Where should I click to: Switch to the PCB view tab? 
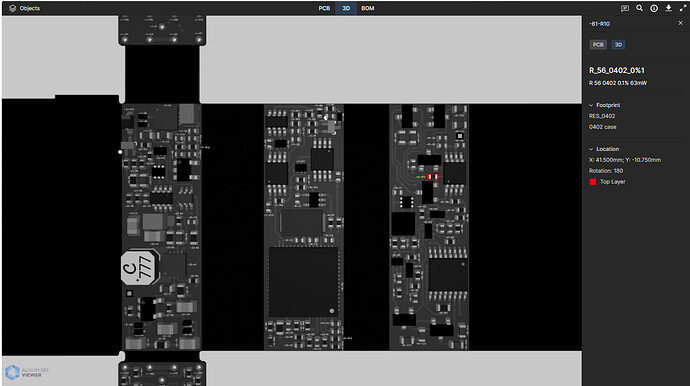(x=324, y=8)
